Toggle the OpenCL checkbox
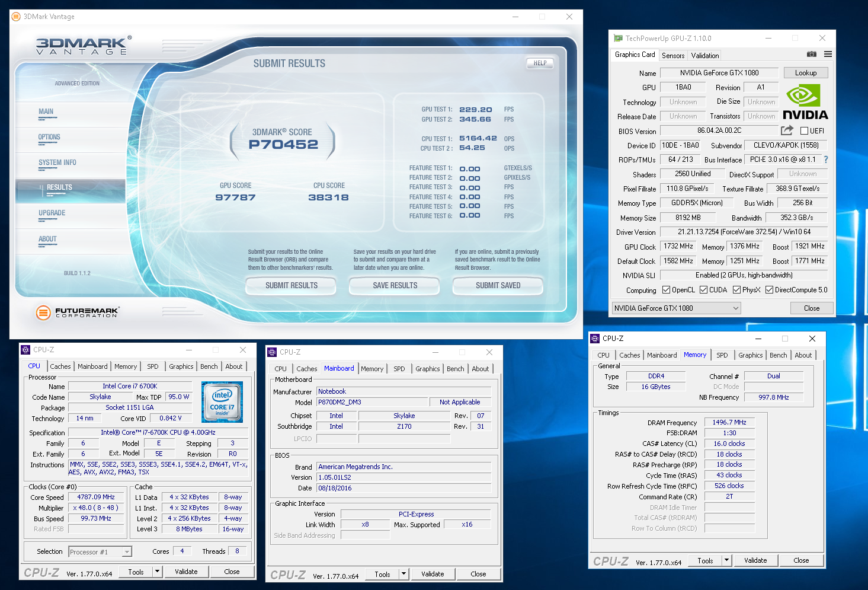 tap(666, 290)
